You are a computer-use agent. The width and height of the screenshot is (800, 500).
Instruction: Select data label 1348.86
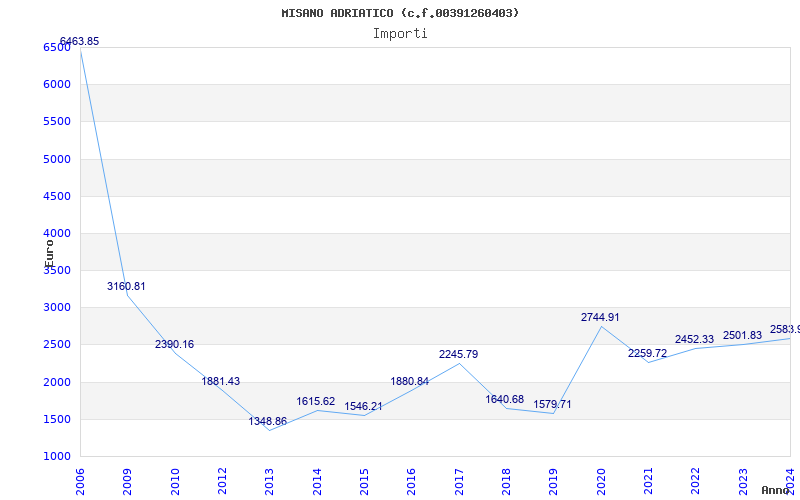coord(268,421)
